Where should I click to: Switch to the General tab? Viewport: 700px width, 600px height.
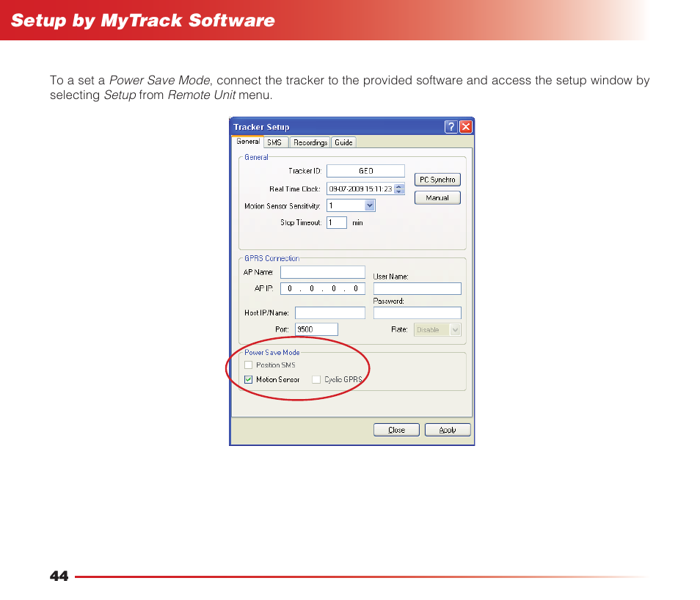pyautogui.click(x=248, y=142)
